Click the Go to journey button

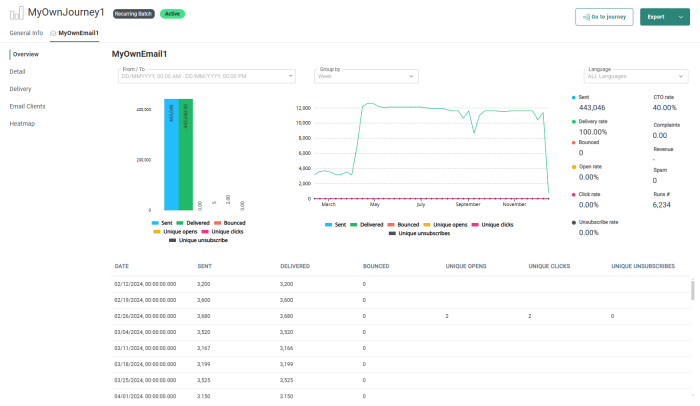(604, 17)
